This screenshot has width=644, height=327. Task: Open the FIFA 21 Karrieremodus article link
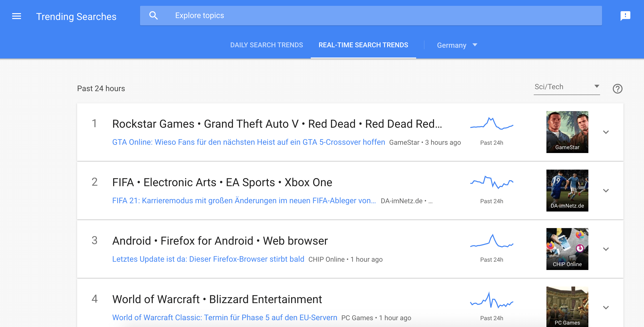click(x=244, y=200)
